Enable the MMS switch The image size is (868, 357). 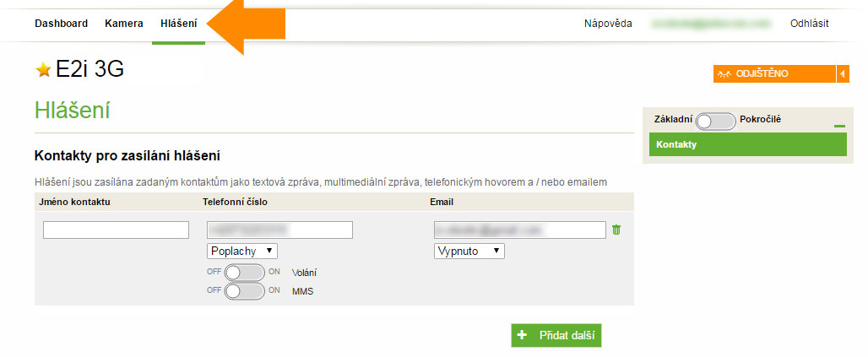click(245, 290)
